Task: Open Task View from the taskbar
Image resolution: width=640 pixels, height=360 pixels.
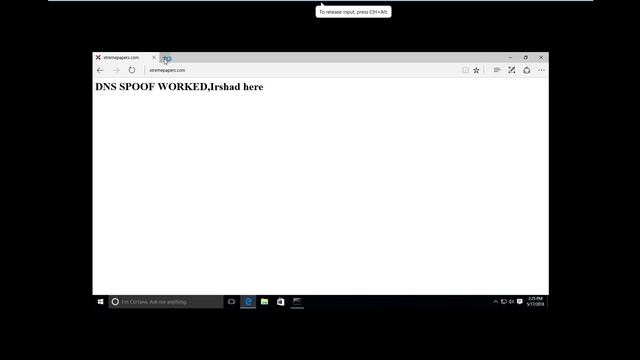Action: pos(231,302)
